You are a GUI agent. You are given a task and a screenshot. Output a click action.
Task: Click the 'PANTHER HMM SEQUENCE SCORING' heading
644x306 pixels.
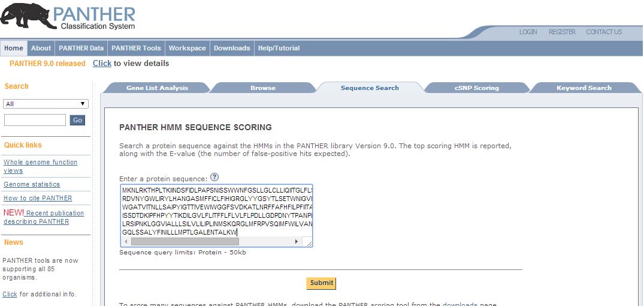195,127
